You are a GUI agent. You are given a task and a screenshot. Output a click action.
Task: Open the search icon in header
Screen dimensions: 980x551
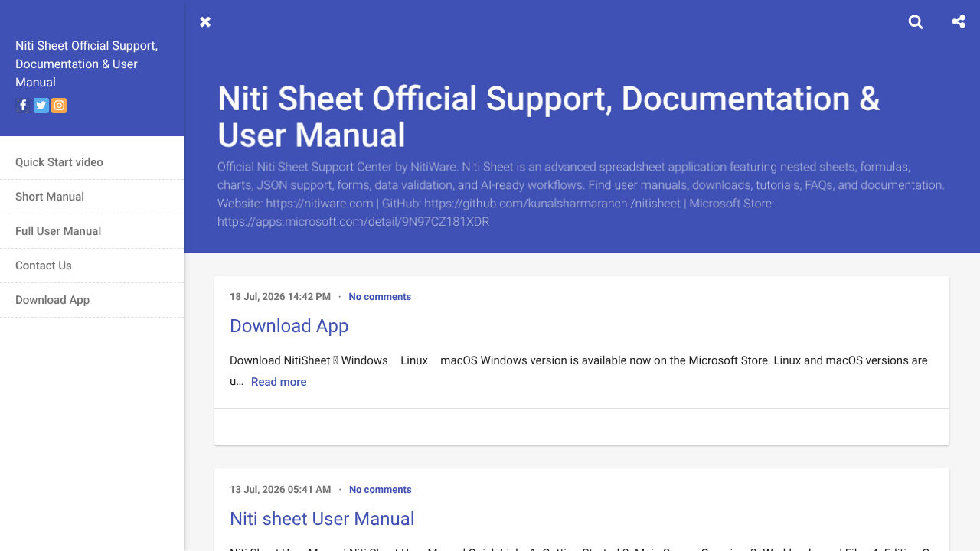click(916, 22)
